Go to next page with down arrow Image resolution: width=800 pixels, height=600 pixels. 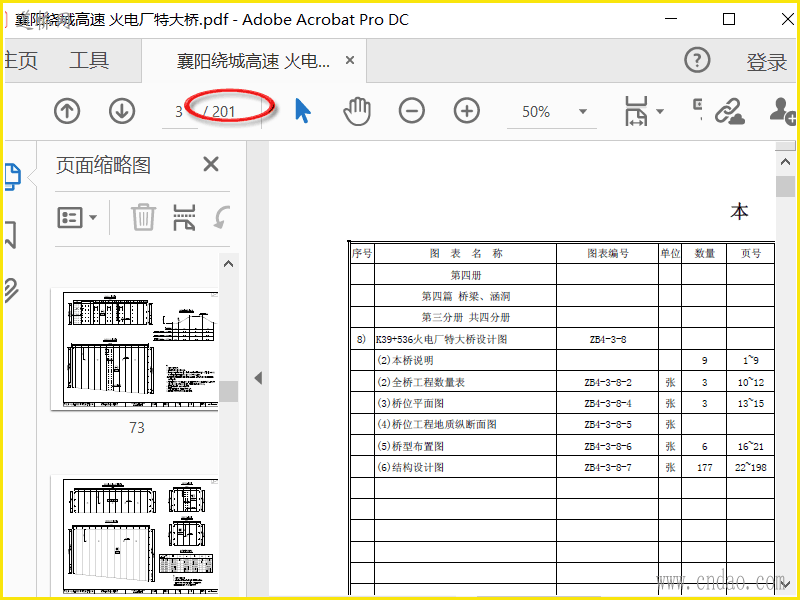tap(122, 111)
